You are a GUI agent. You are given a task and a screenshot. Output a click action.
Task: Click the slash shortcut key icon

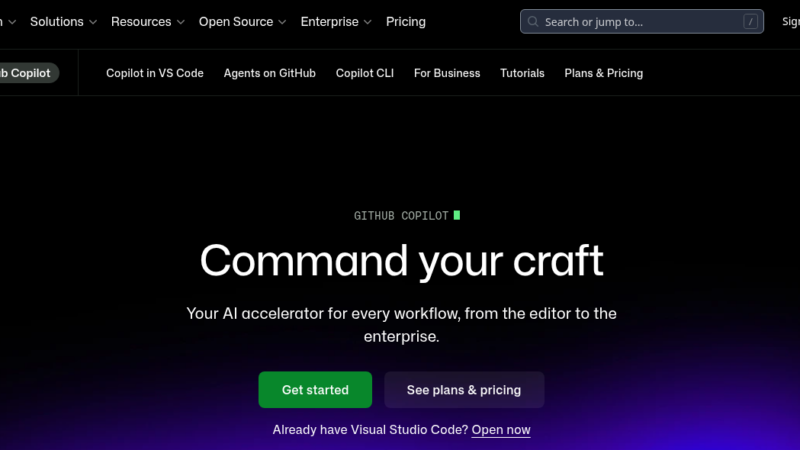coord(751,21)
